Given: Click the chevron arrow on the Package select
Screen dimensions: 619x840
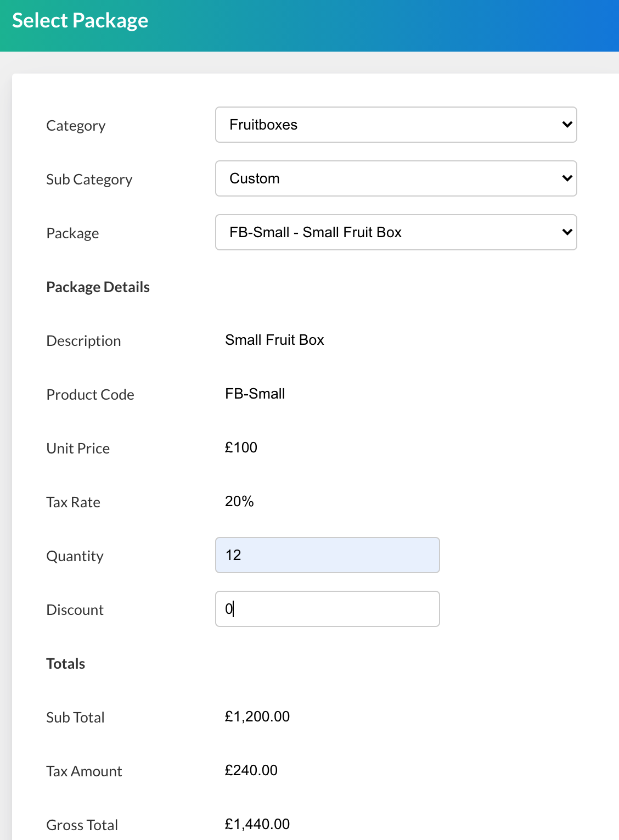Looking at the screenshot, I should [567, 232].
